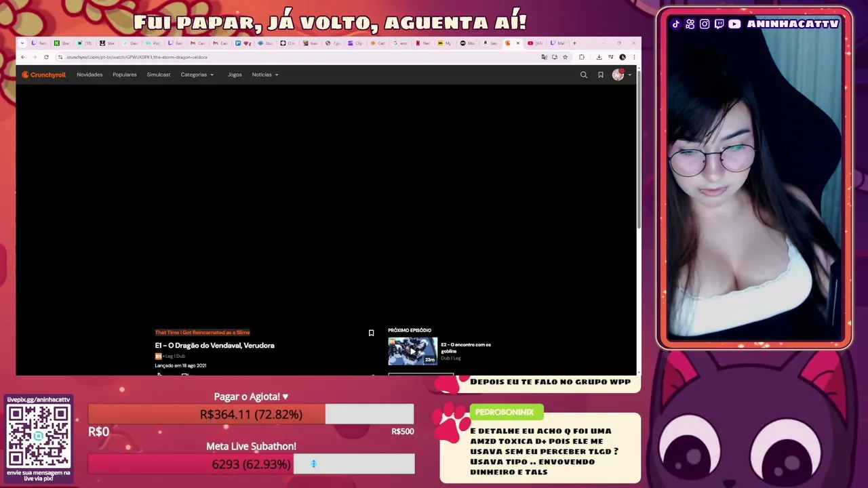868x488 pixels.
Task: Click the translate page icon in address bar
Action: [544, 57]
